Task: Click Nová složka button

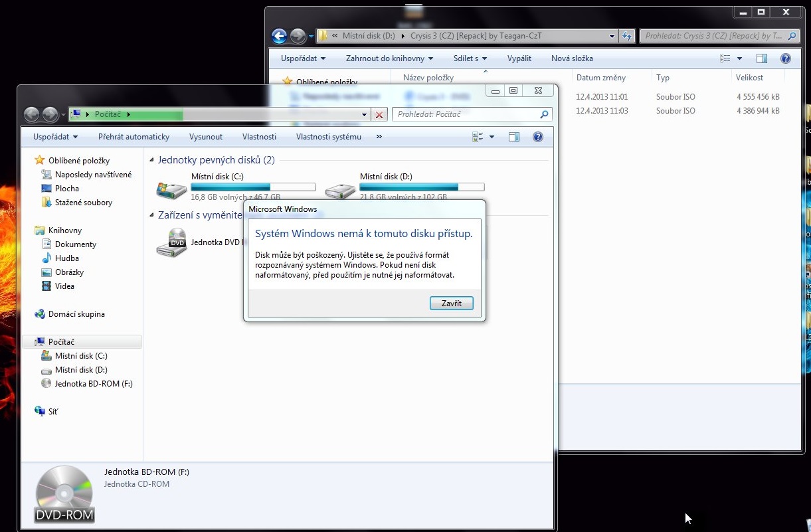Action: point(572,58)
